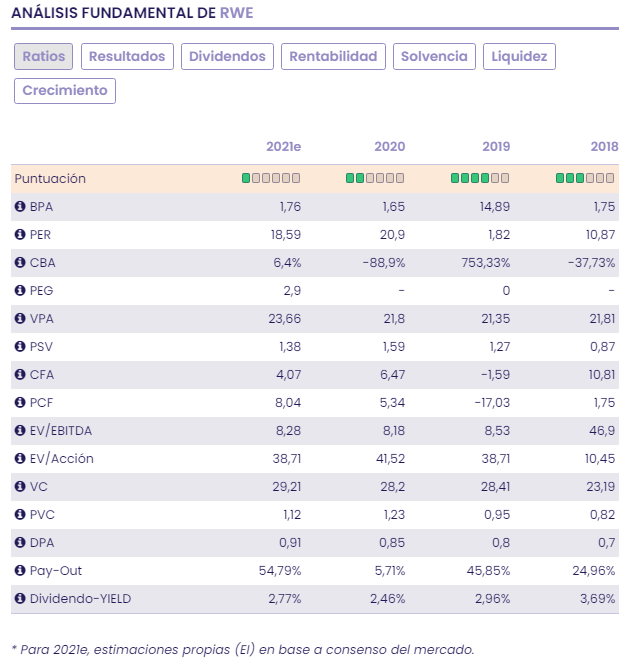Viewport: 628px width, 662px height.
Task: Click the 2021e score rating bar
Action: pyautogui.click(x=270, y=178)
